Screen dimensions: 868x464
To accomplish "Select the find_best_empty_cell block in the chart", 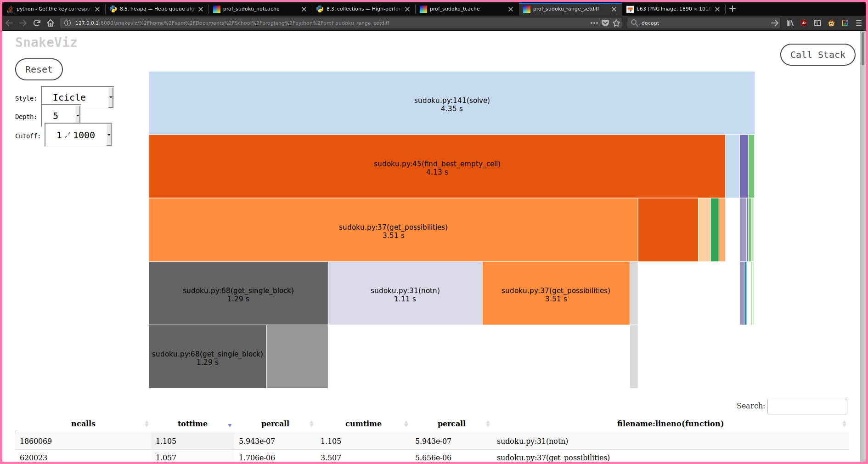I will point(437,166).
